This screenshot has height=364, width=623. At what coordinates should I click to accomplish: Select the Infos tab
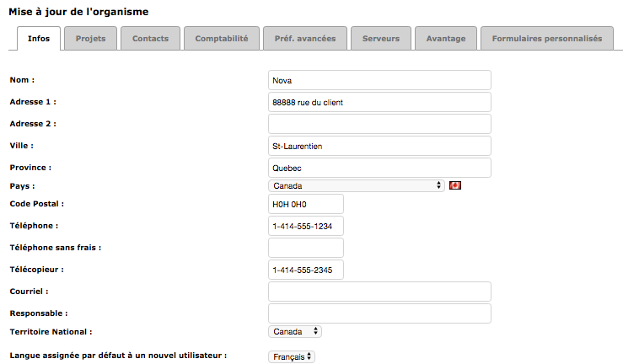tap(39, 39)
